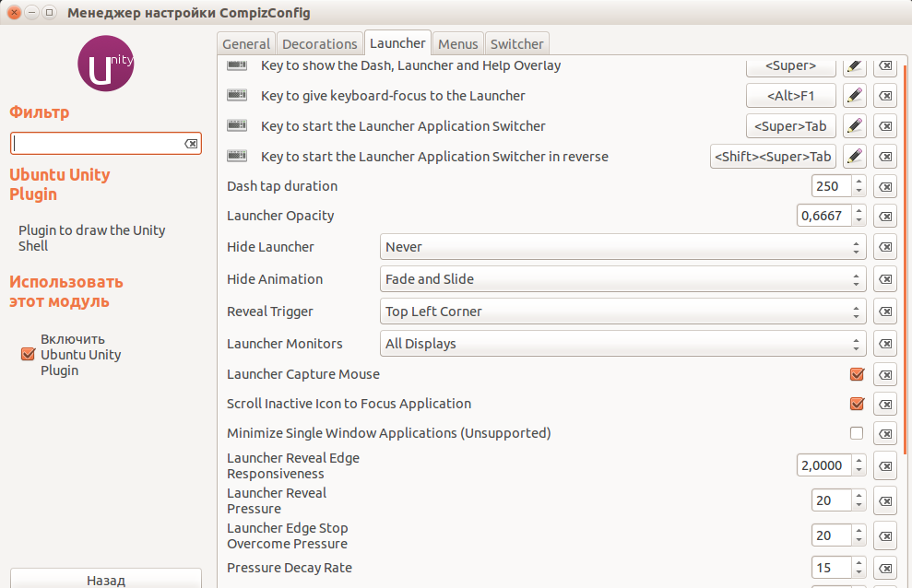Click into the Фильтр search input

(97, 144)
